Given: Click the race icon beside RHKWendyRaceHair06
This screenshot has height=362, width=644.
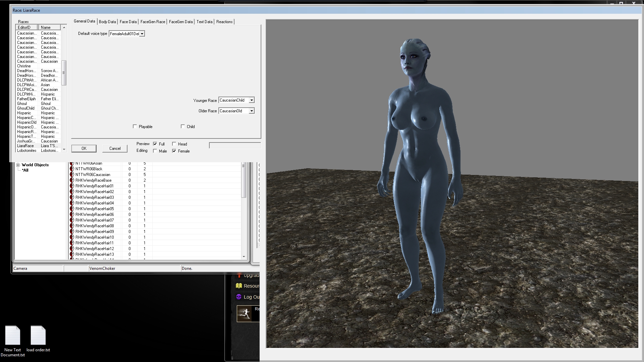Looking at the screenshot, I should (72, 215).
